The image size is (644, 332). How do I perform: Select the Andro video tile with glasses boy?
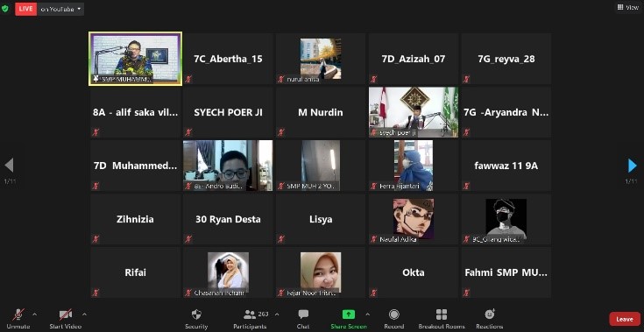tap(228, 166)
